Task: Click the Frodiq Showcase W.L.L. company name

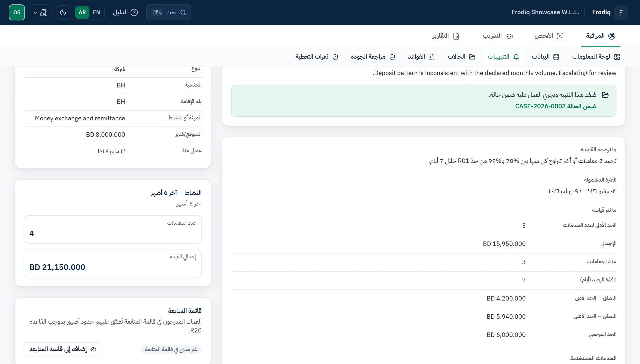Action: click(x=545, y=12)
